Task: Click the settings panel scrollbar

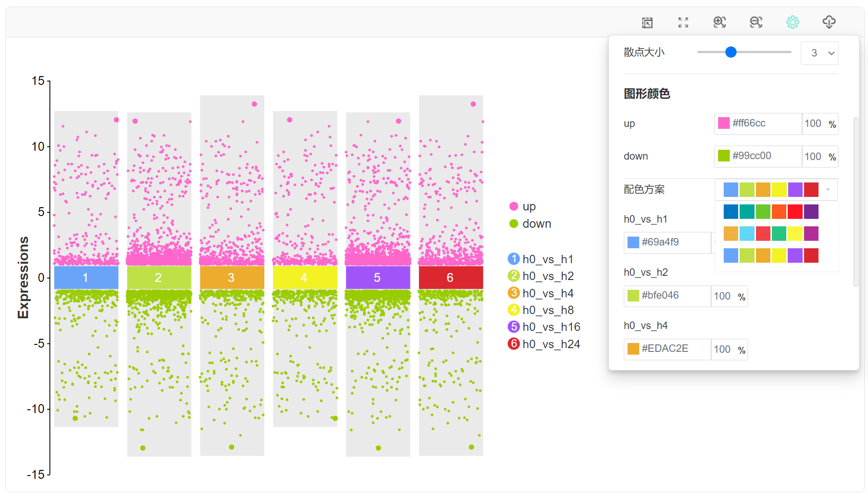Action: (856, 202)
